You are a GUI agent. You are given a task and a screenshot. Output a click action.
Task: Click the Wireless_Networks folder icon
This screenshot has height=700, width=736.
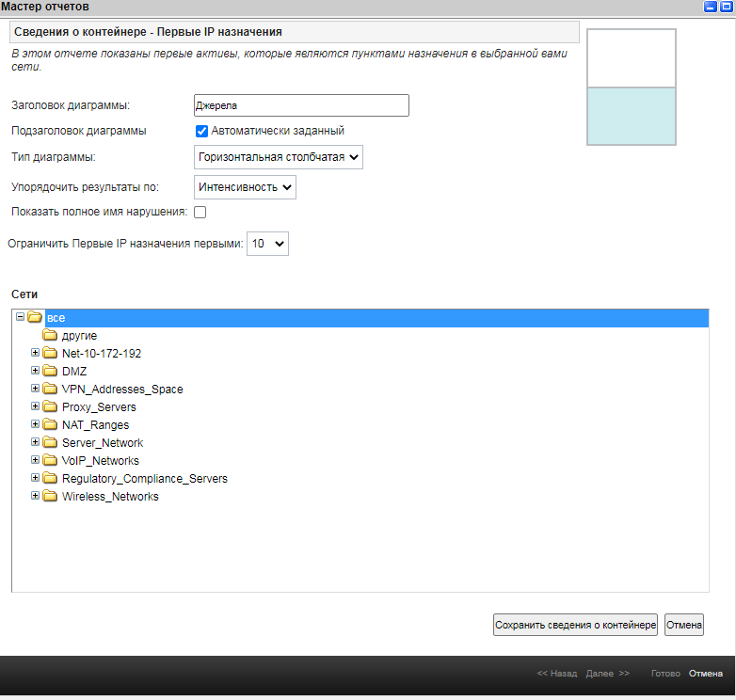click(x=50, y=496)
